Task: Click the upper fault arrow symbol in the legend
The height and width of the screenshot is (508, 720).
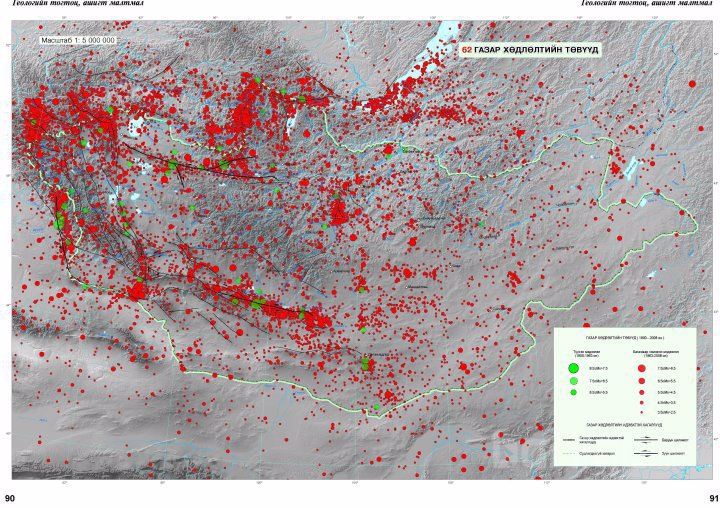Action: tap(645, 439)
